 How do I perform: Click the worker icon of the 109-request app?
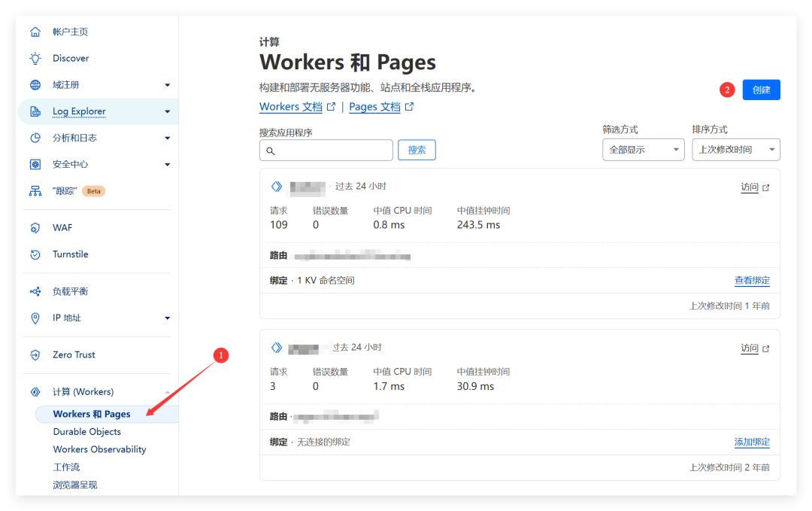(277, 187)
